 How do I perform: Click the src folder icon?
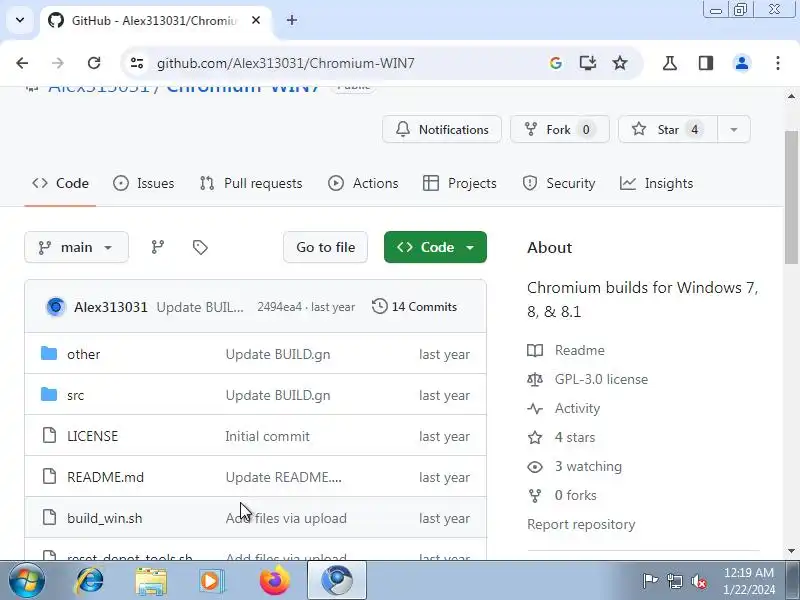click(49, 394)
